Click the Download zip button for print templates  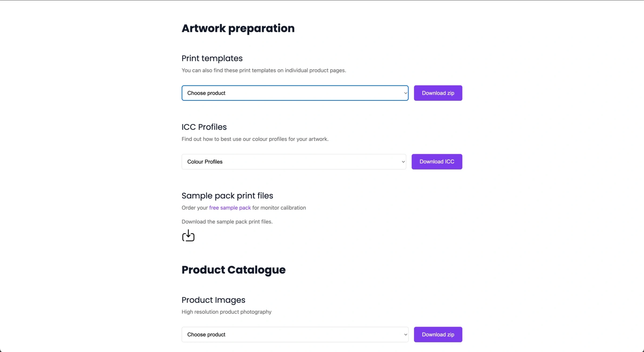[x=438, y=93]
